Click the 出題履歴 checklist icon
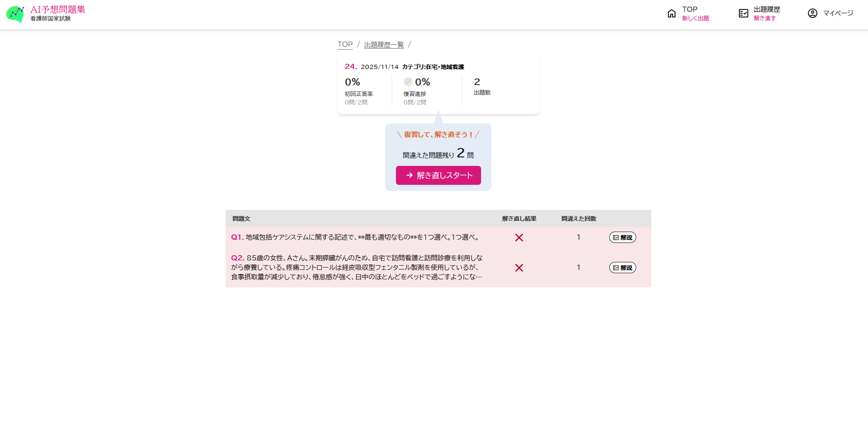The width and height of the screenshot is (868, 424). click(x=744, y=13)
